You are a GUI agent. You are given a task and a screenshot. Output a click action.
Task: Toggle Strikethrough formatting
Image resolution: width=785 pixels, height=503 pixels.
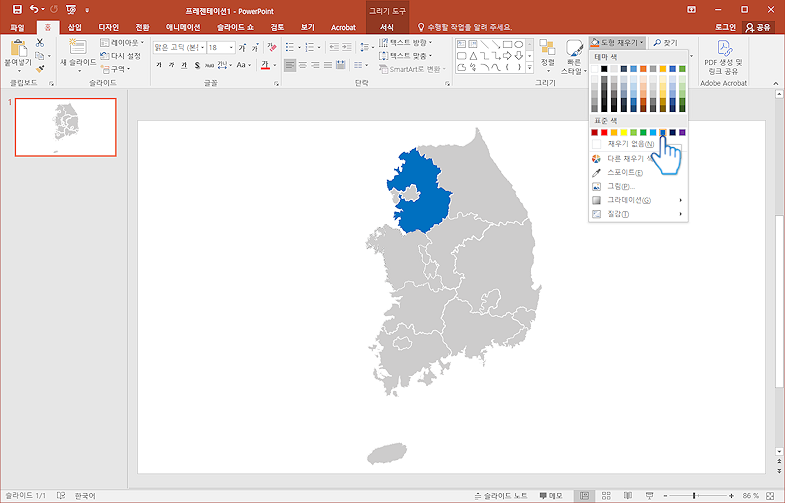point(209,65)
